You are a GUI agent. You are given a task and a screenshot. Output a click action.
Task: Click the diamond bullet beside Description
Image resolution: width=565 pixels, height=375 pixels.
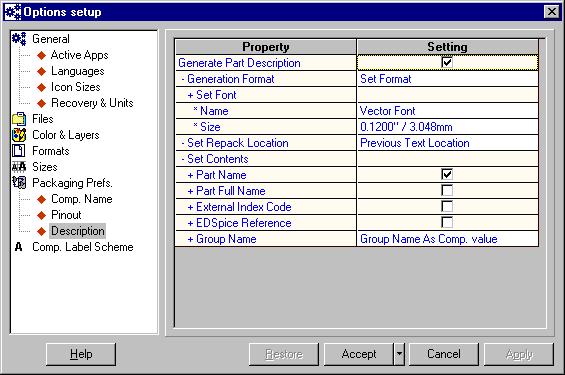tap(42, 231)
